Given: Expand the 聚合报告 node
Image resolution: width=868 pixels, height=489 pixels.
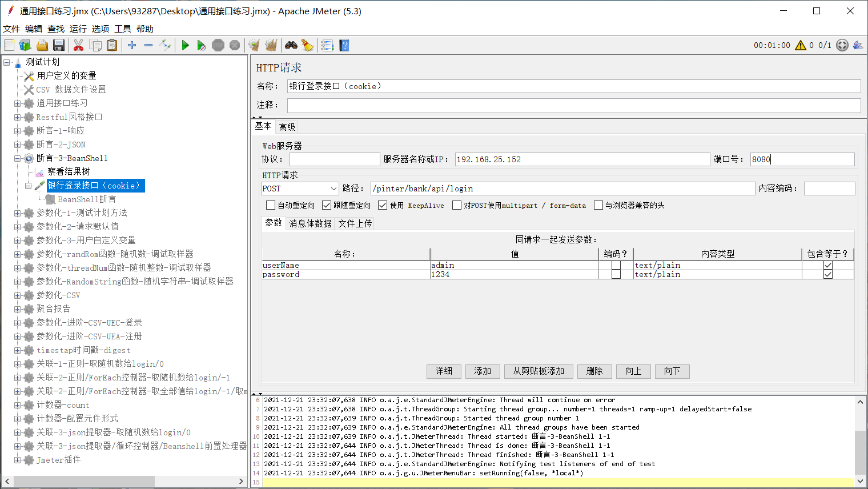Looking at the screenshot, I should (x=17, y=309).
